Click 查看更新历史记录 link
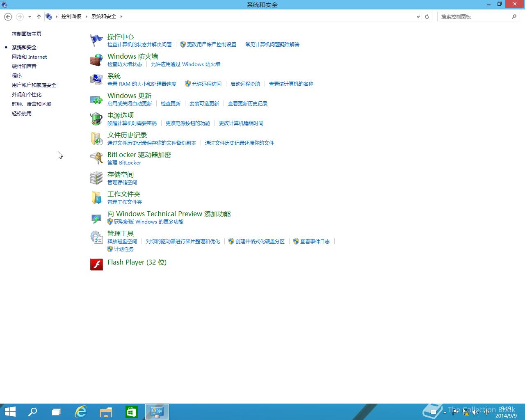525x420 pixels. pyautogui.click(x=248, y=103)
